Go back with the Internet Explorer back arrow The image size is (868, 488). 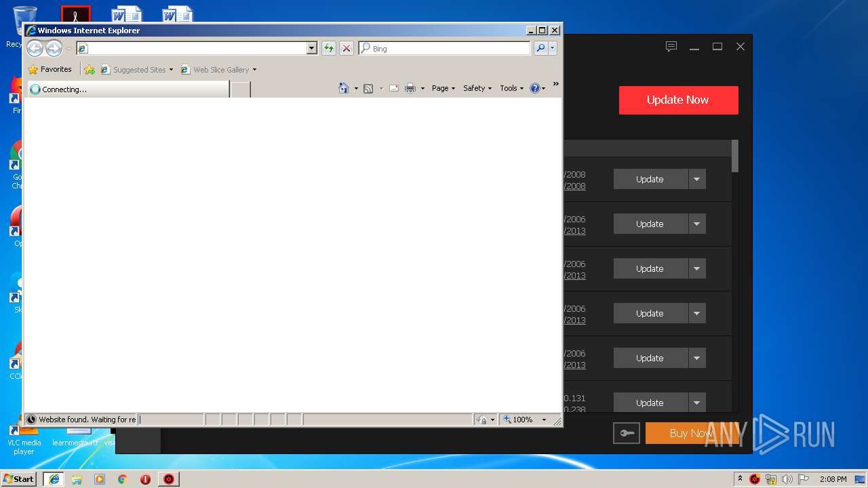(35, 48)
